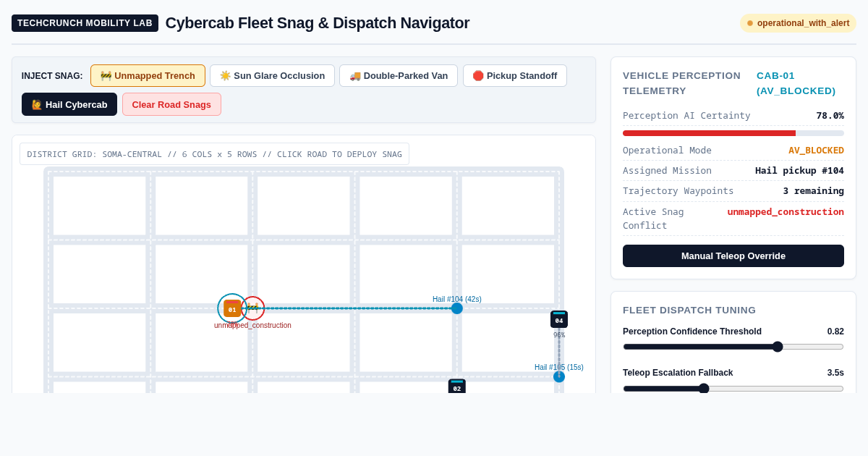Click the Hail #104 (42s) label
Viewport: 868px width, 456px height.
457,299
